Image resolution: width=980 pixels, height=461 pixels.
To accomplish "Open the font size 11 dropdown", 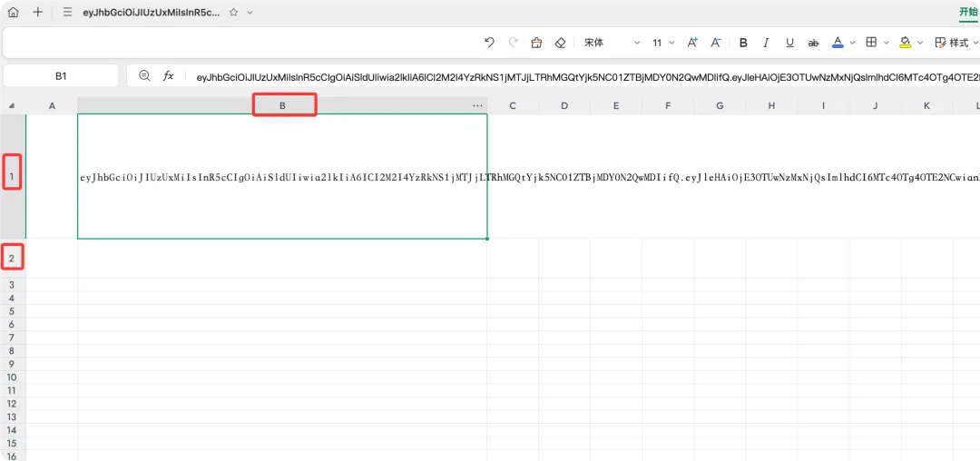I will [663, 43].
